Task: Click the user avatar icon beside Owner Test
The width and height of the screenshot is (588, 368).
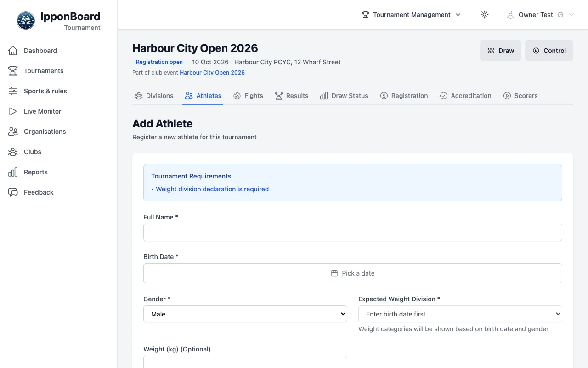Action: [x=510, y=15]
